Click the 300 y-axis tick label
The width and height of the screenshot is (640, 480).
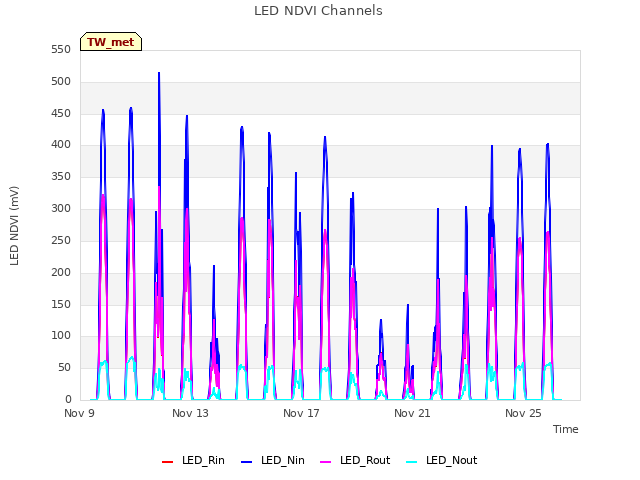point(61,209)
